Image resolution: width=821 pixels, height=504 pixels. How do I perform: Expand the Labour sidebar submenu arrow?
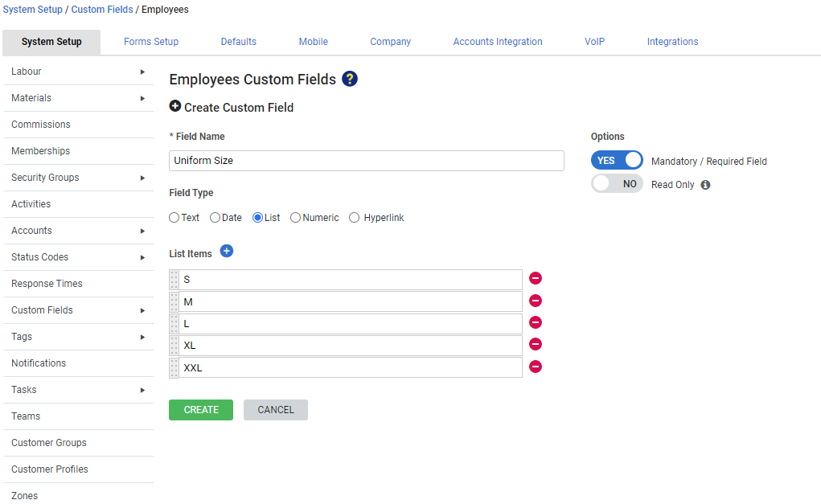coord(142,72)
